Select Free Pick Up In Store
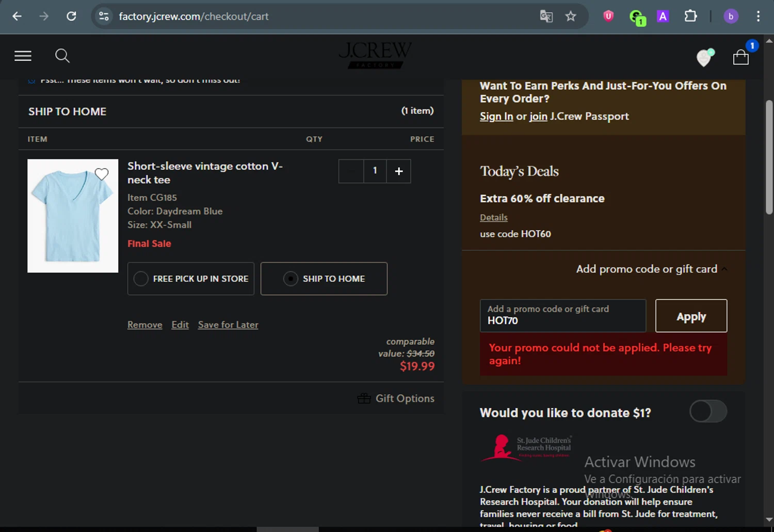 (191, 279)
